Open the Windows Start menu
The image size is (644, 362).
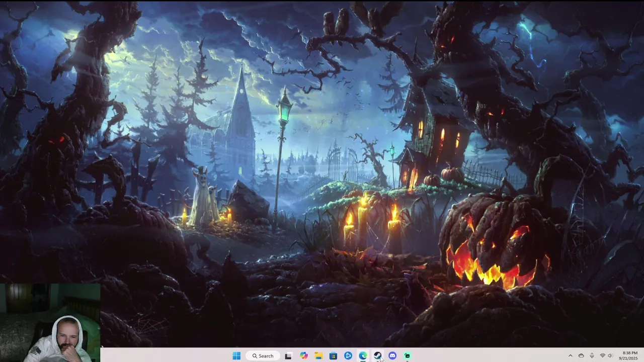236,355
